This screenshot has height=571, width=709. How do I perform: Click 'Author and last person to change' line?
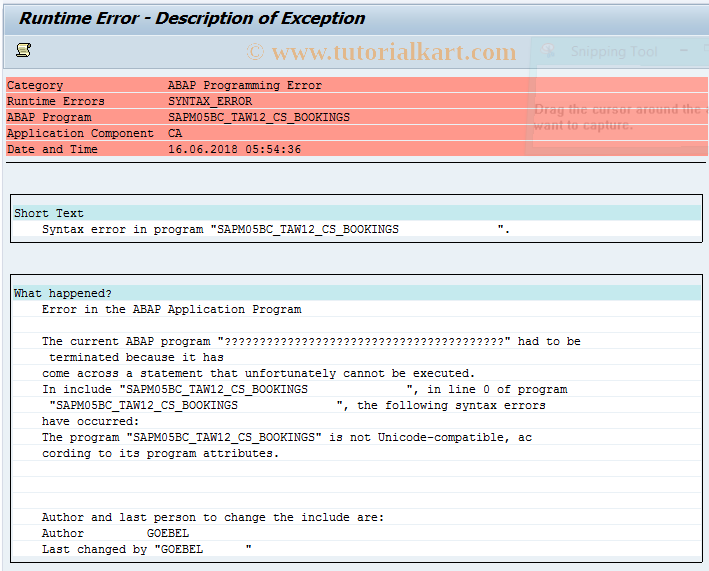(x=213, y=517)
